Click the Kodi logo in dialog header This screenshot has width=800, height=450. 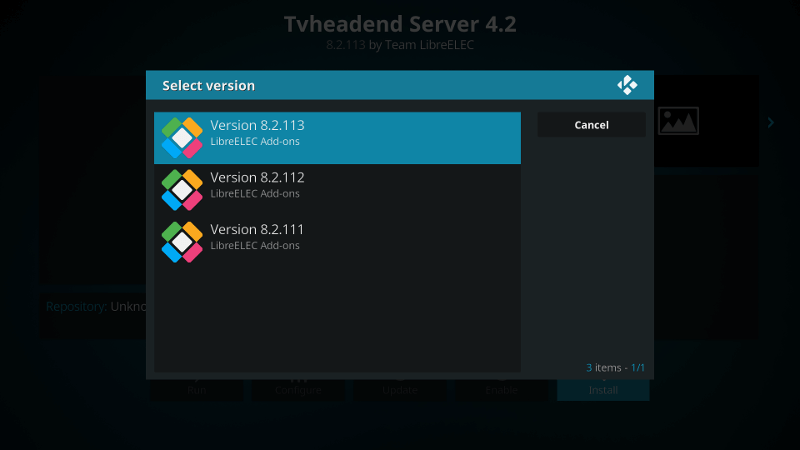click(627, 85)
